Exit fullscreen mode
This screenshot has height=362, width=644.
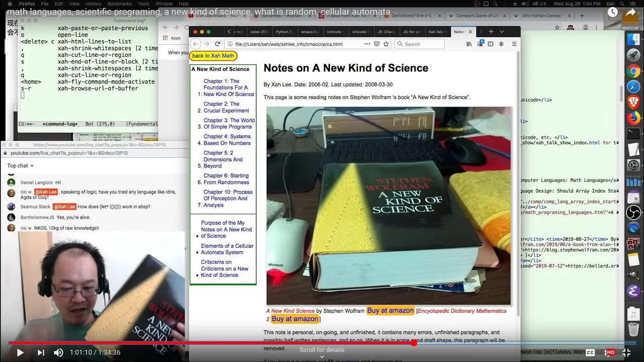coord(627,352)
